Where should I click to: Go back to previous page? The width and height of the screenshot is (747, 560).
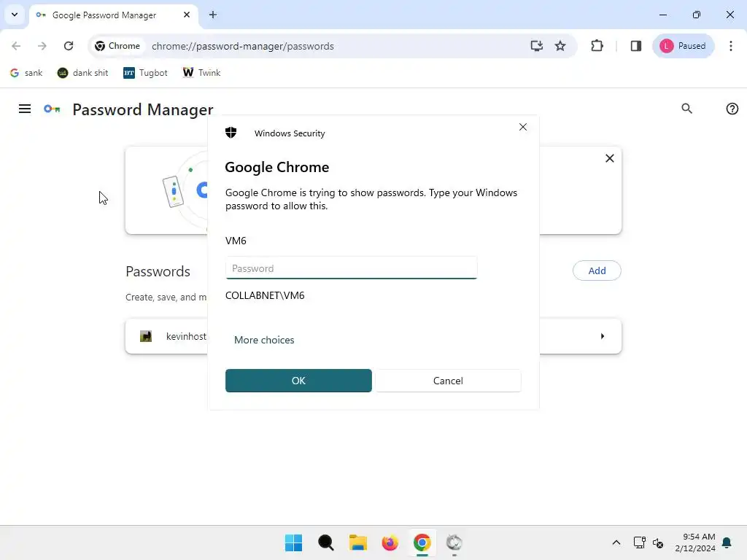[x=16, y=46]
